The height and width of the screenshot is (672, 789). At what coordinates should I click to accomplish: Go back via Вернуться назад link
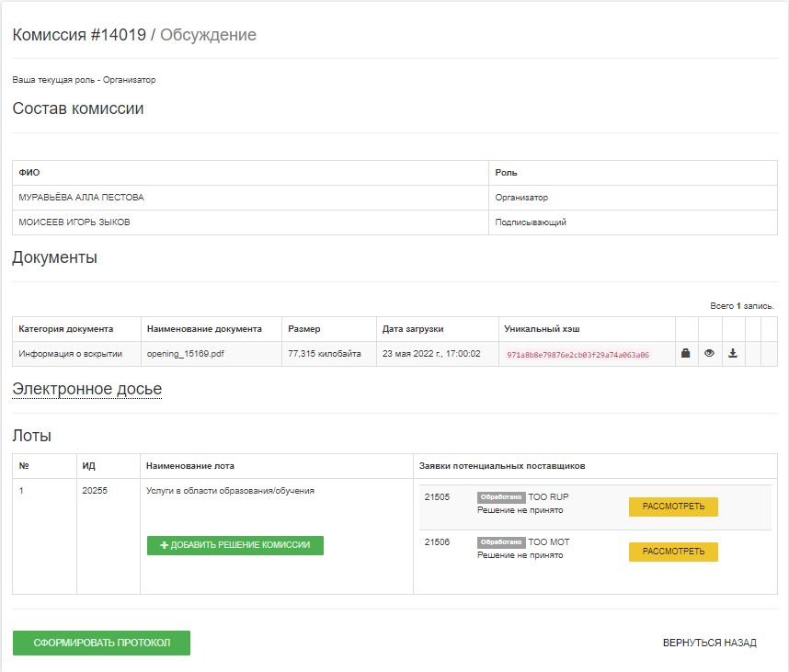[709, 643]
